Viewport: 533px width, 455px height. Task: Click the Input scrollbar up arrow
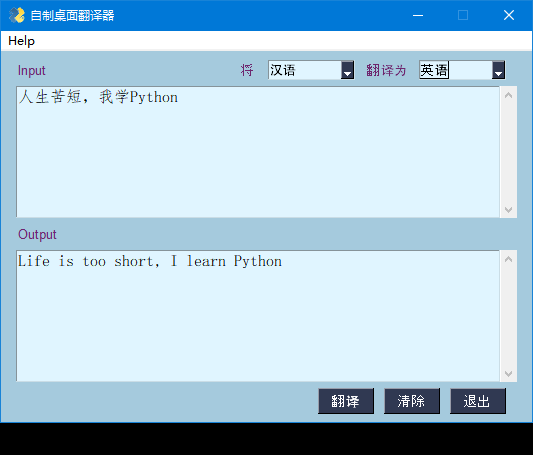coord(509,95)
